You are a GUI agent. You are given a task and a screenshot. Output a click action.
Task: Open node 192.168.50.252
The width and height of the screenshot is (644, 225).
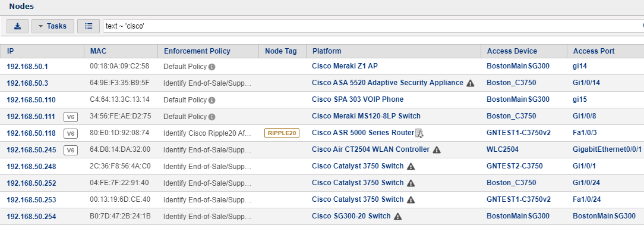tap(31, 183)
